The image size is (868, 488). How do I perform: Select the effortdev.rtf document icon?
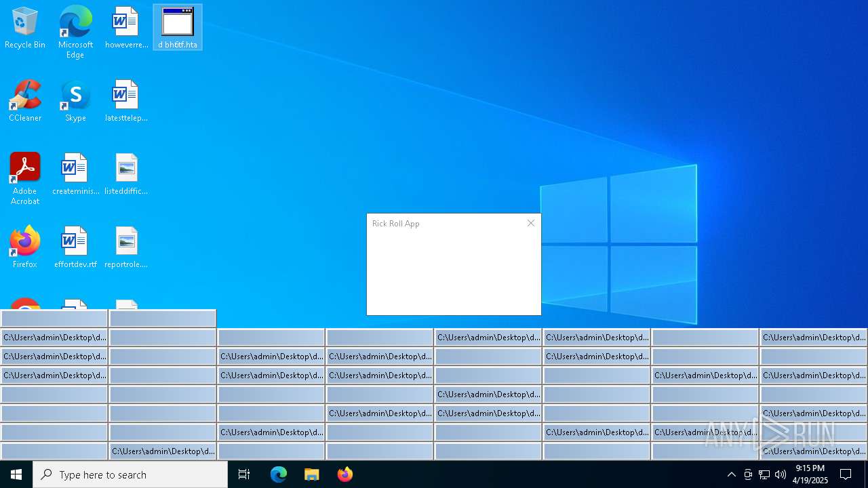(75, 247)
